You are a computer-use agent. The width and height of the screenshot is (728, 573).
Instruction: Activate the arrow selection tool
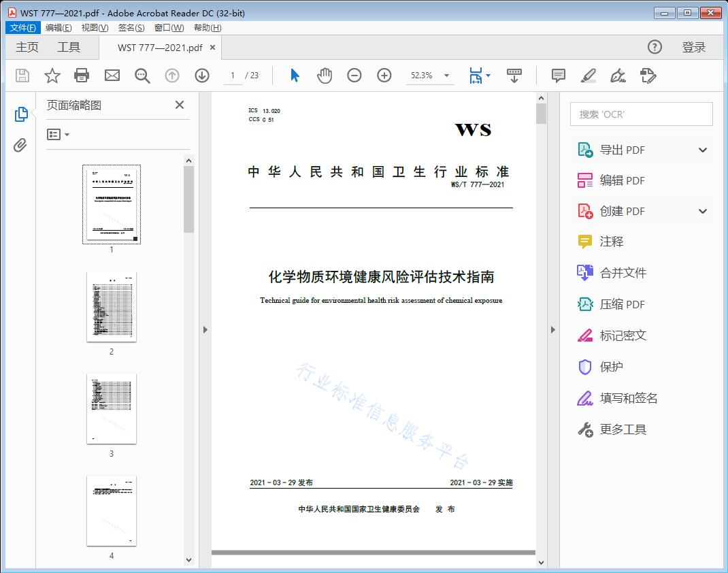[x=295, y=76]
